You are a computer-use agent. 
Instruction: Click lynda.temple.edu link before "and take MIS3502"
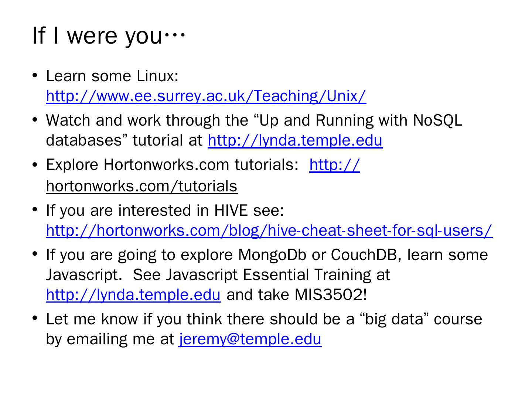click(x=133, y=295)
